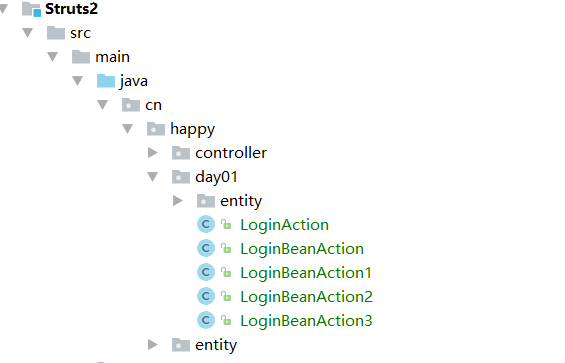Select the src folder label
Image resolution: width=565 pixels, height=363 pixels.
(80, 33)
